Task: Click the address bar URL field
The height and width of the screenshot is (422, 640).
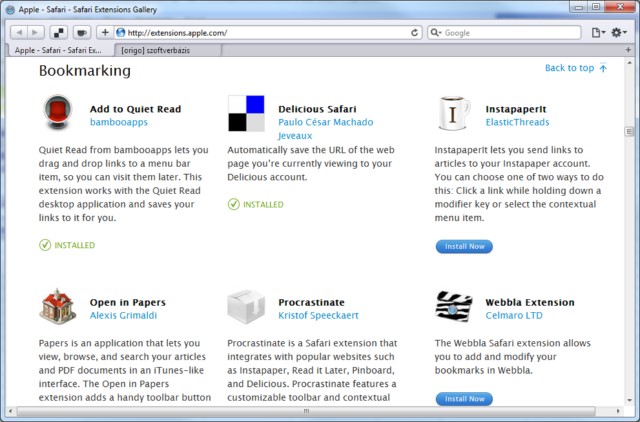Action: (x=267, y=33)
